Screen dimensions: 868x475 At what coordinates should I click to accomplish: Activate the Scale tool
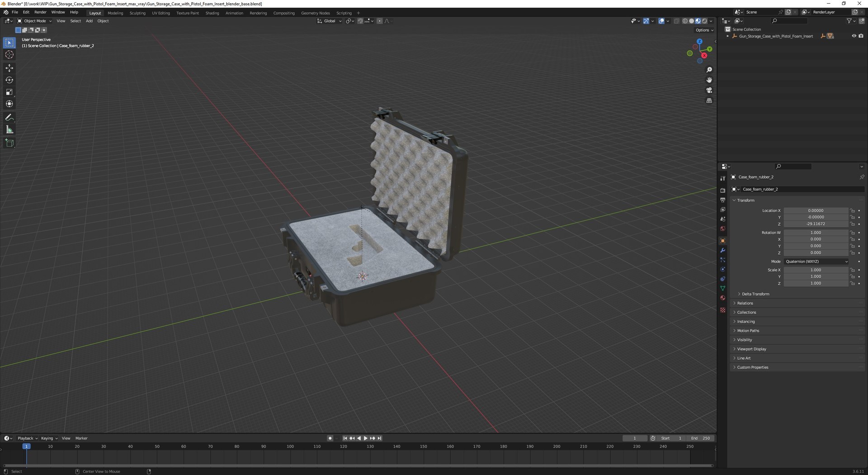(9, 92)
